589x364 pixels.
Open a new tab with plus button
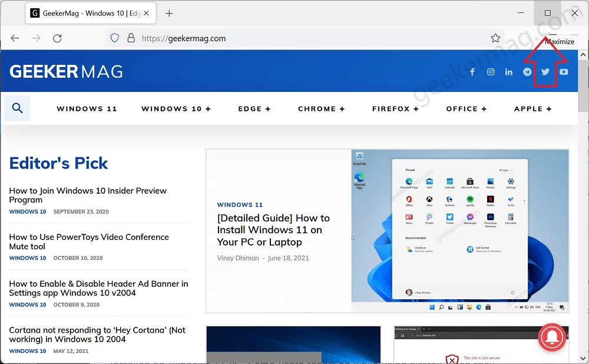(x=169, y=14)
